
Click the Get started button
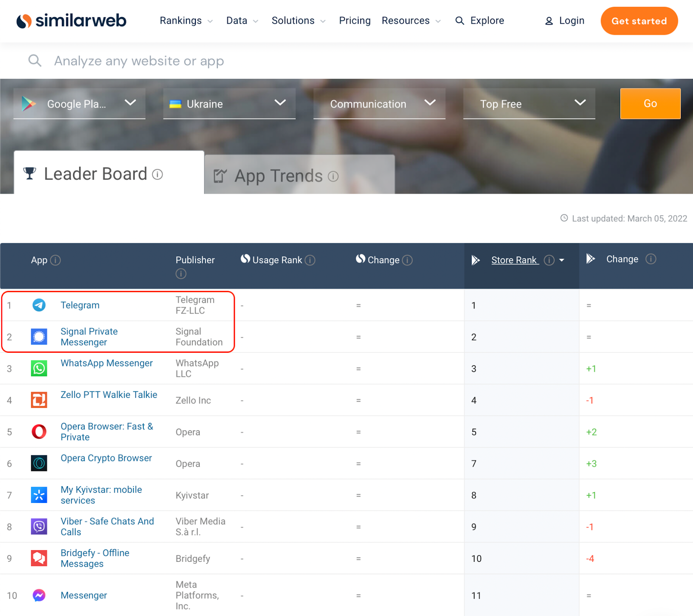click(x=639, y=21)
